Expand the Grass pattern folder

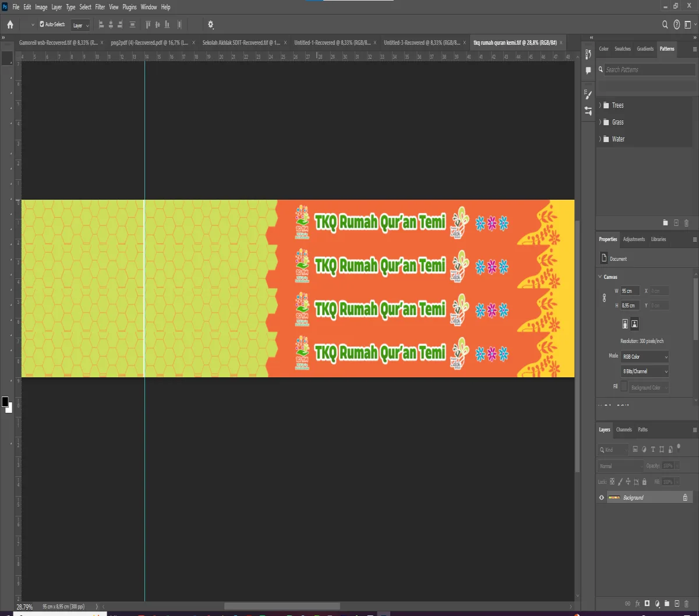point(600,122)
